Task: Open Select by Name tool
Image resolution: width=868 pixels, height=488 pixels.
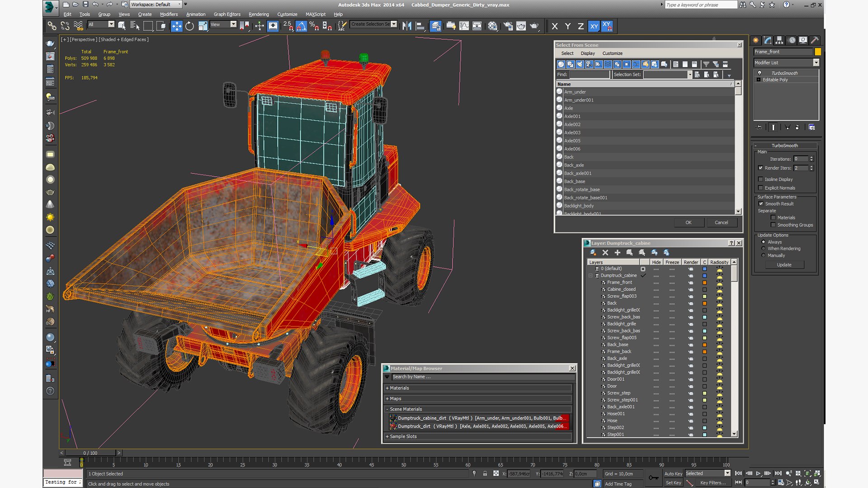Action: click(135, 26)
